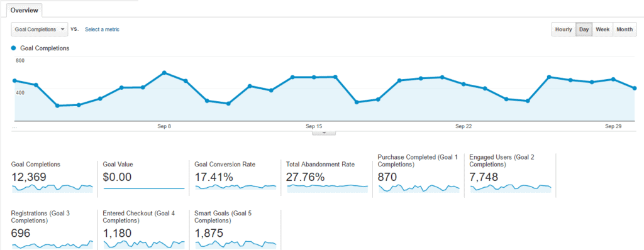Click the Sep 8 date label
Image resolution: width=644 pixels, height=250 pixels.
[164, 126]
